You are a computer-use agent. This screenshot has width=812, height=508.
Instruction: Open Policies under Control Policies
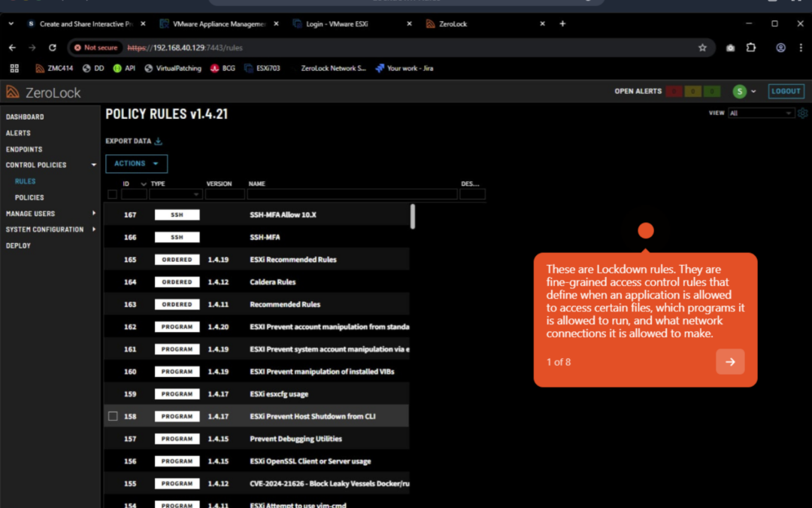pos(29,197)
